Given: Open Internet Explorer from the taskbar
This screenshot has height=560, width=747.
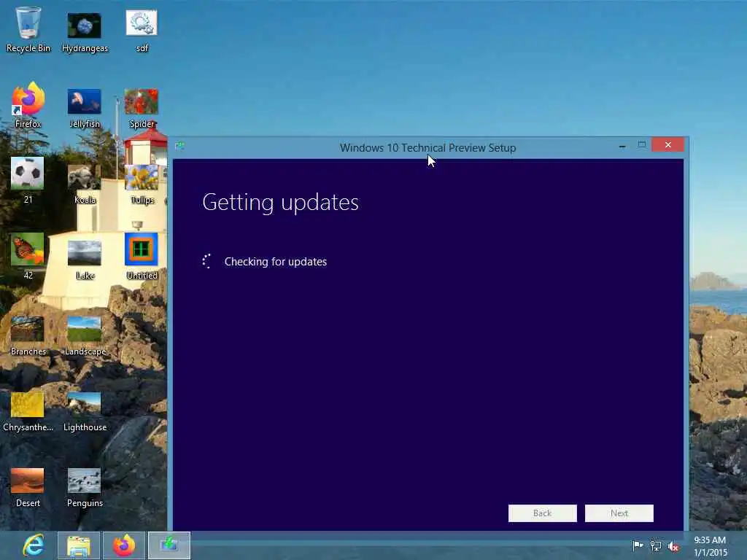Looking at the screenshot, I should coord(34,545).
